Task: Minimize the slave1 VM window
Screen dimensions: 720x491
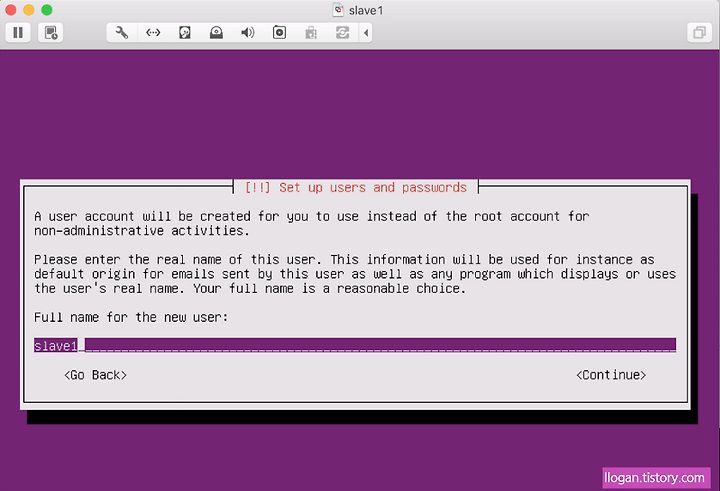Action: [x=28, y=10]
